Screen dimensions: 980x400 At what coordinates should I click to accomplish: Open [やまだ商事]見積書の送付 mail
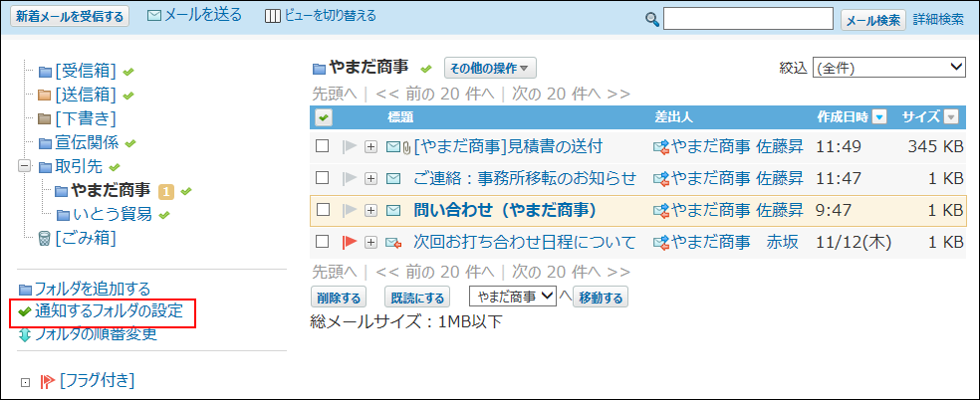[508, 146]
